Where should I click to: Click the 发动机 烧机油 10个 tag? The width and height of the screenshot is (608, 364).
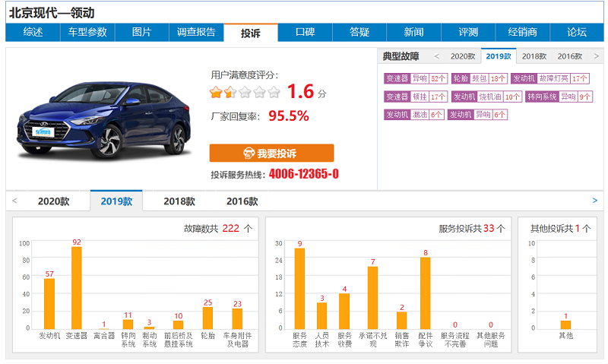point(486,97)
